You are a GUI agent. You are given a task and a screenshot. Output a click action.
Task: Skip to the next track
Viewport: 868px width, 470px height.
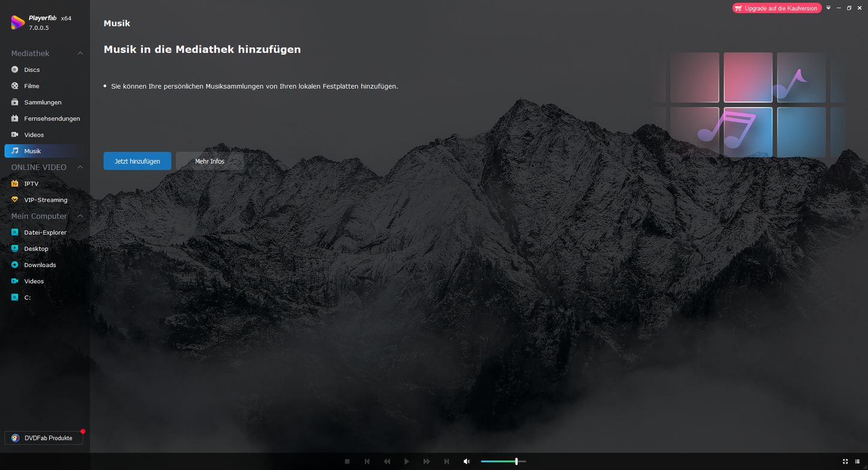tap(446, 462)
